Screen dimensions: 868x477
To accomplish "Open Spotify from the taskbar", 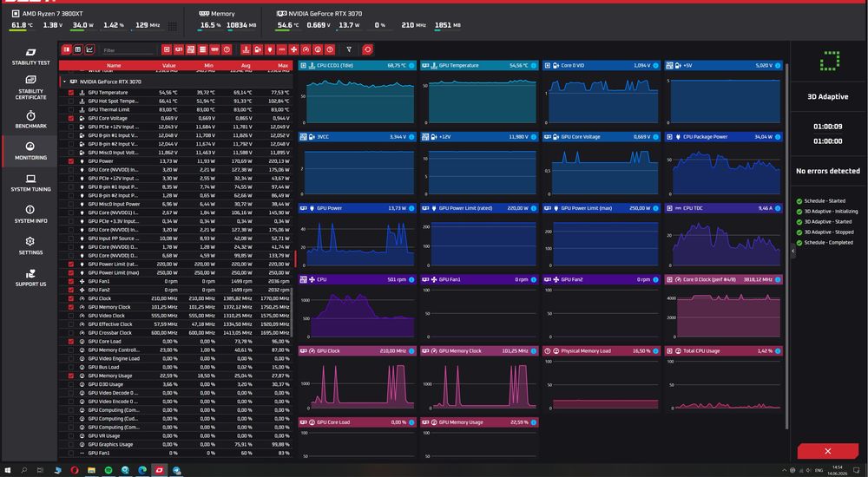I will pyautogui.click(x=108, y=470).
